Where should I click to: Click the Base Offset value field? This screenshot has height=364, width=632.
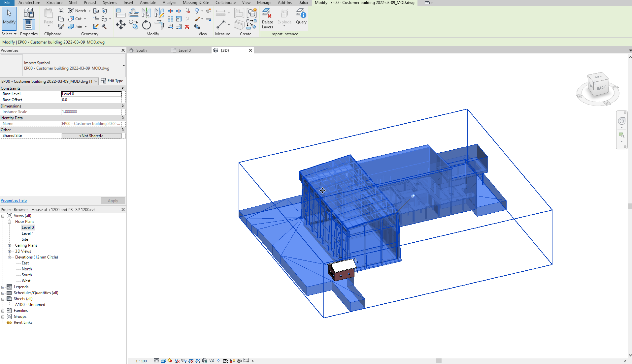[91, 100]
